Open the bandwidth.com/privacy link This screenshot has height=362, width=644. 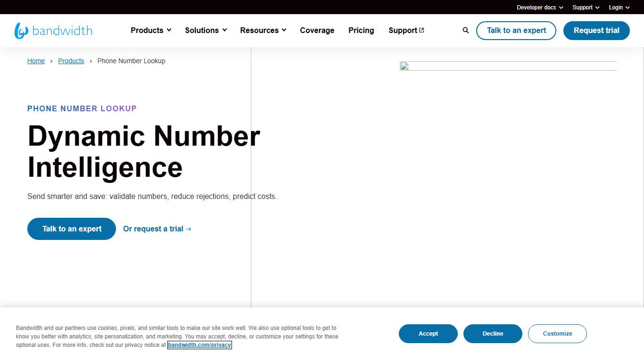click(199, 345)
